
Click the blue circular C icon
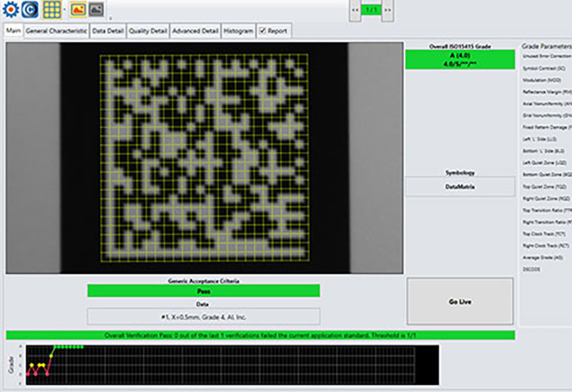29,9
